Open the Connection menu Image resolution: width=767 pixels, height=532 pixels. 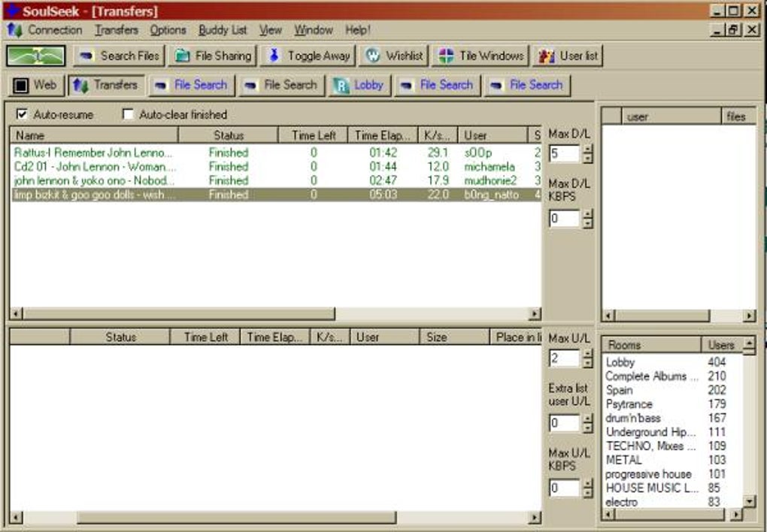55,30
